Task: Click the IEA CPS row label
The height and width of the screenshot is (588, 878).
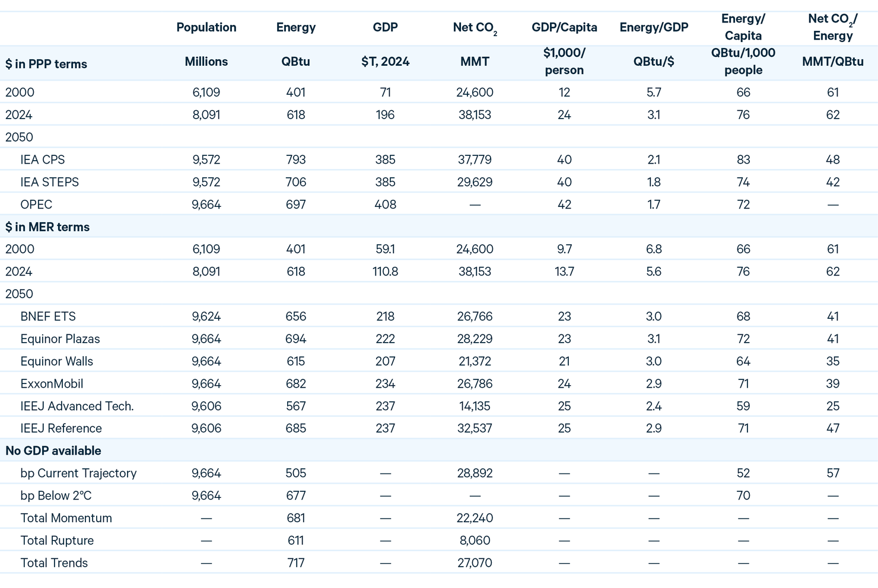Action: tap(43, 159)
